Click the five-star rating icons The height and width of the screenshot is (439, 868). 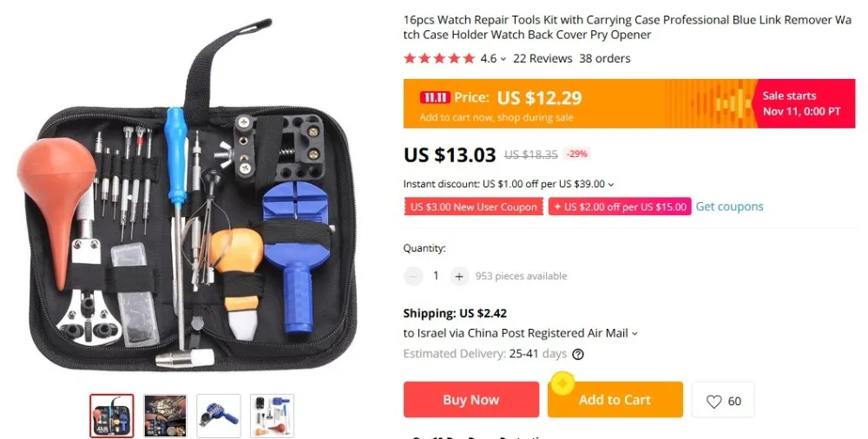pos(439,58)
